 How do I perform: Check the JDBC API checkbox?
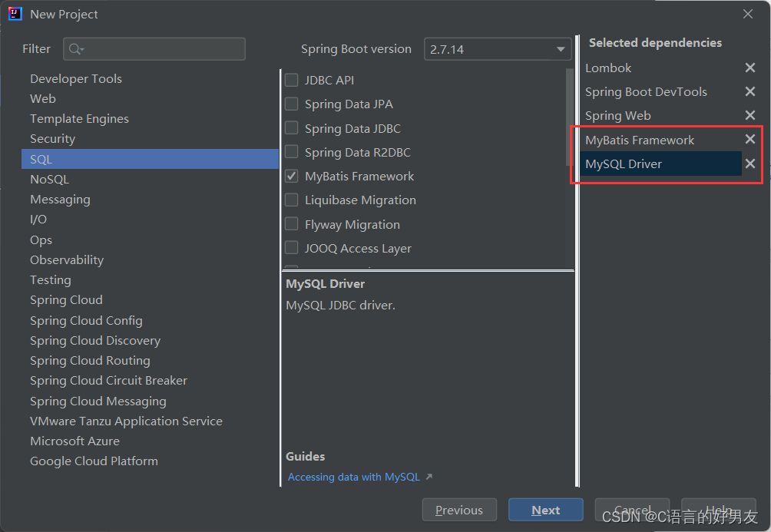click(292, 80)
